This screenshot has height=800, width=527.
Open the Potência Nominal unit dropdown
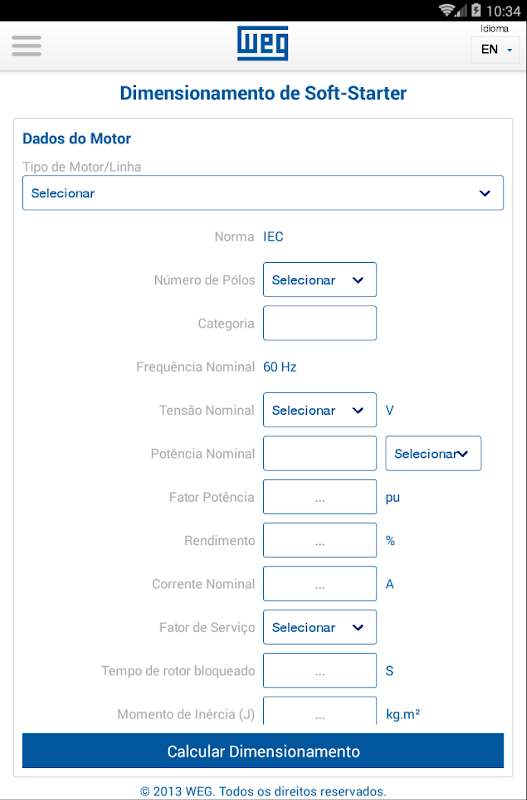click(x=433, y=453)
